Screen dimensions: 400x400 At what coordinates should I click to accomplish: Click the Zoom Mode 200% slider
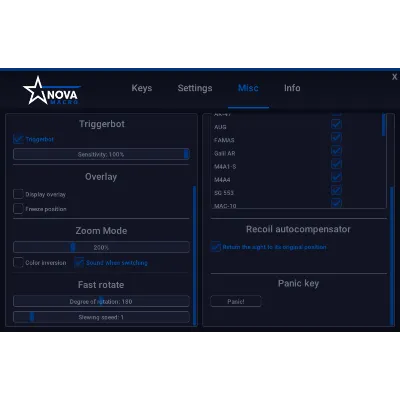pyautogui.click(x=101, y=247)
